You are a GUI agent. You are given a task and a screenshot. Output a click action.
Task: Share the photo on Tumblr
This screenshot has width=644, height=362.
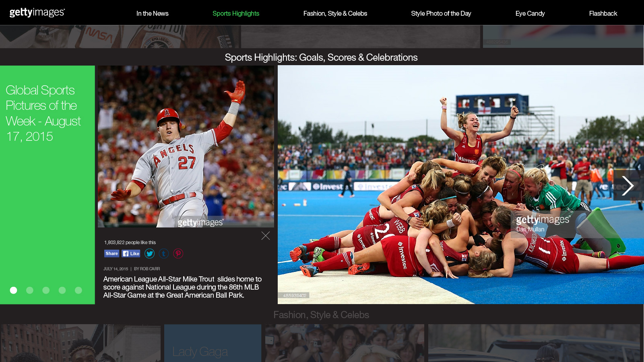pyautogui.click(x=164, y=253)
